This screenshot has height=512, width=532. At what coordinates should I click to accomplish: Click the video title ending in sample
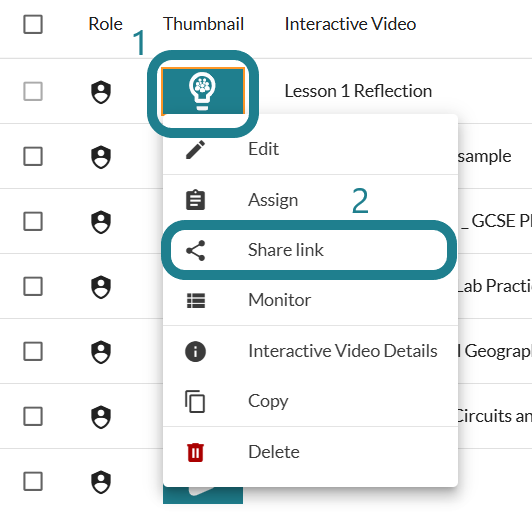coord(485,157)
